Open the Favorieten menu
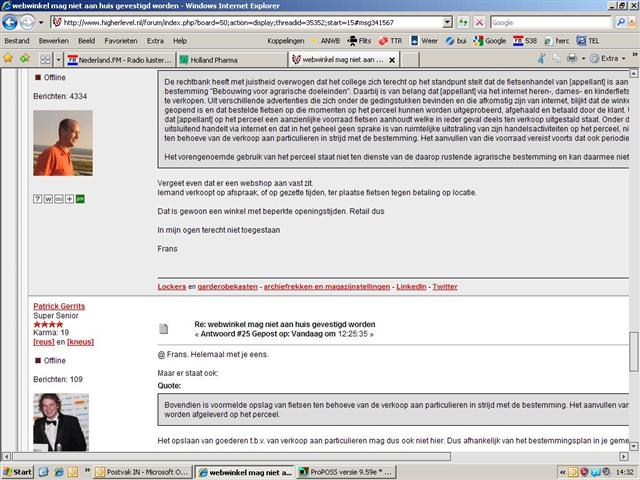Image resolution: width=640 pixels, height=480 pixels. [121, 41]
